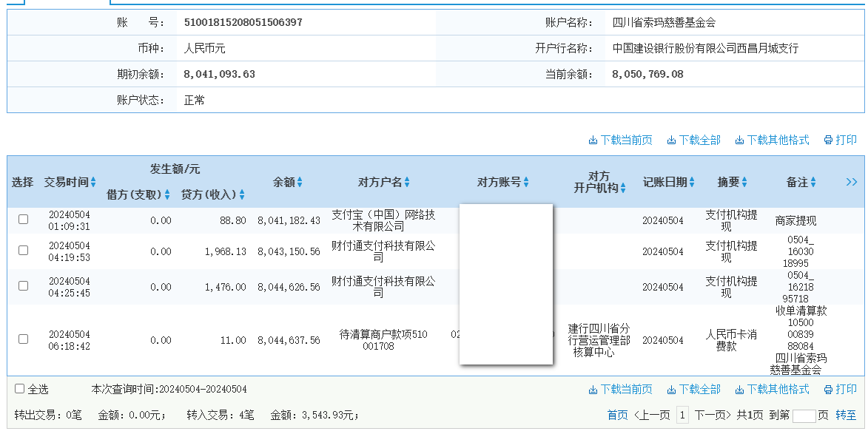Click account status 正常

pos(195,100)
